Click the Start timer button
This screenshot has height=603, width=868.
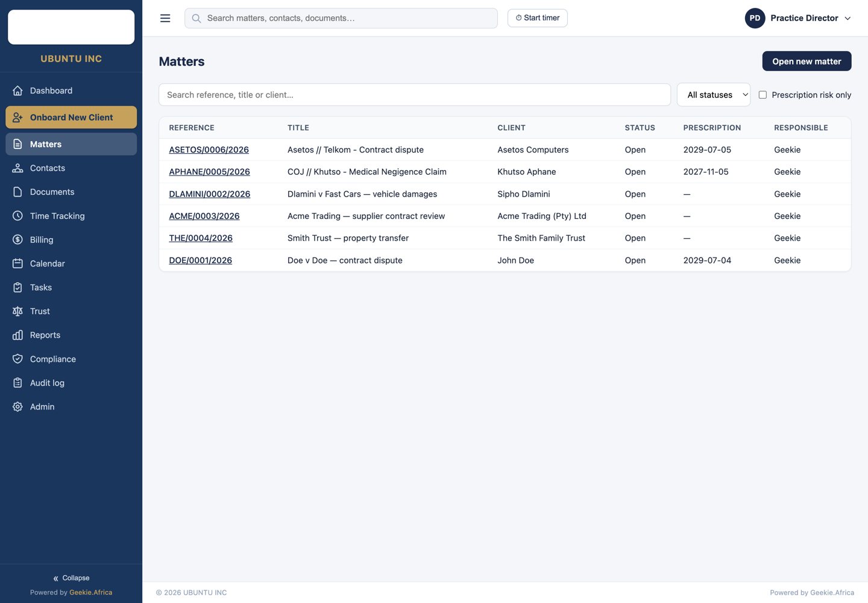pyautogui.click(x=537, y=18)
